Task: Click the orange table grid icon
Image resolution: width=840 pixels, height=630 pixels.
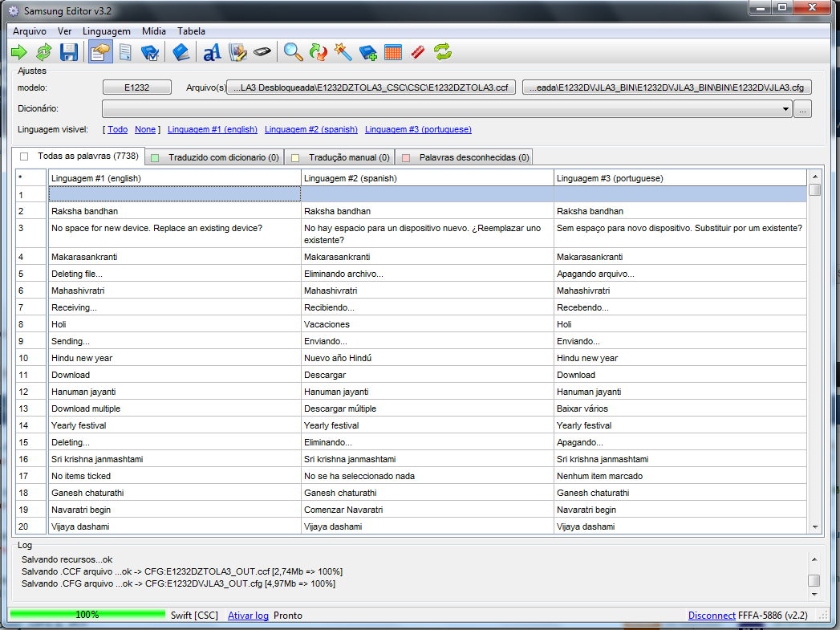Action: (393, 52)
